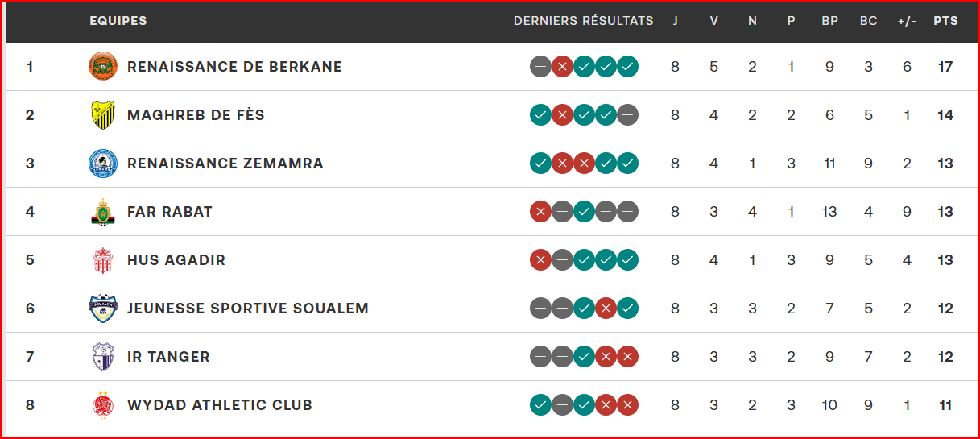
Task: Select the red loss icon in Berkane's results
Action: point(563,67)
